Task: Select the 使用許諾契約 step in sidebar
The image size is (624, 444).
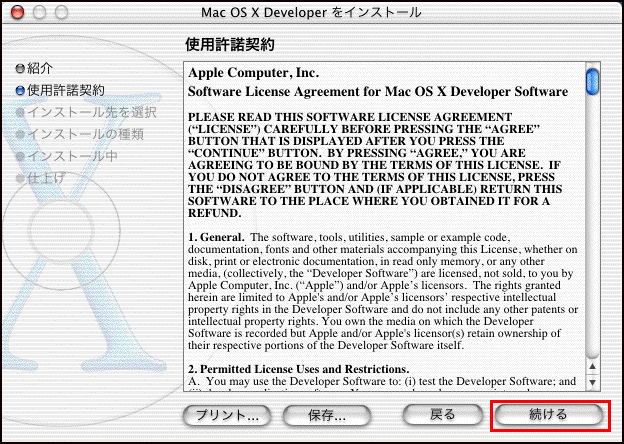Action: (60, 91)
